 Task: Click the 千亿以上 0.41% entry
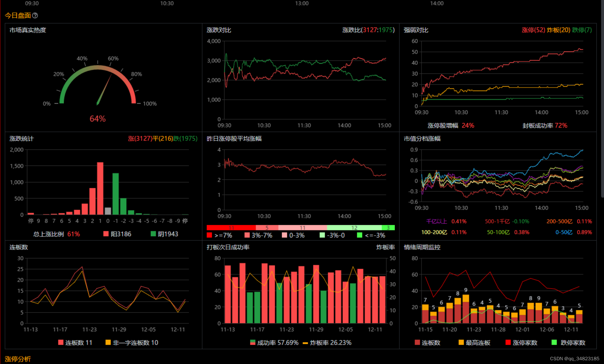coord(446,221)
